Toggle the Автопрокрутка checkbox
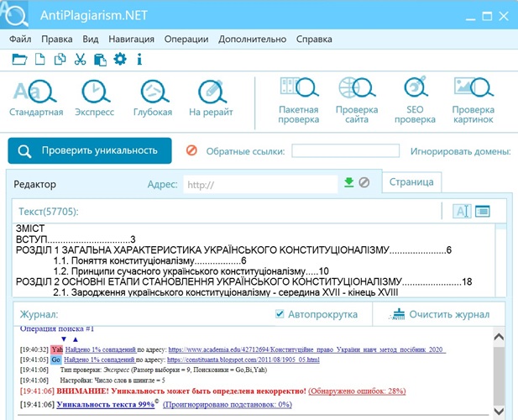Viewport: 518px width, 420px height. pos(280,313)
